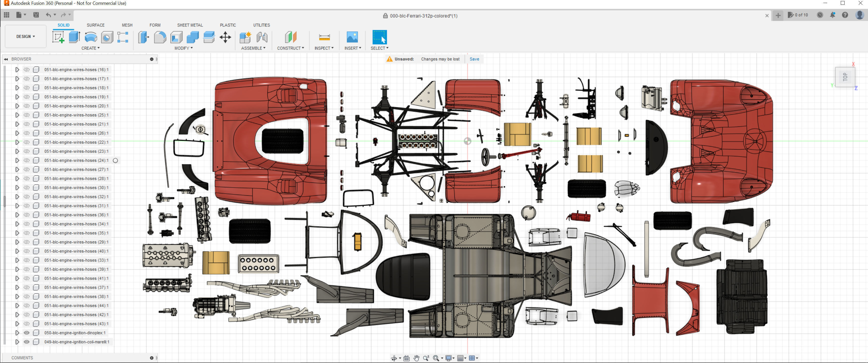Click the Extrude tool icon
Screen dimensions: 868x363
coord(74,37)
